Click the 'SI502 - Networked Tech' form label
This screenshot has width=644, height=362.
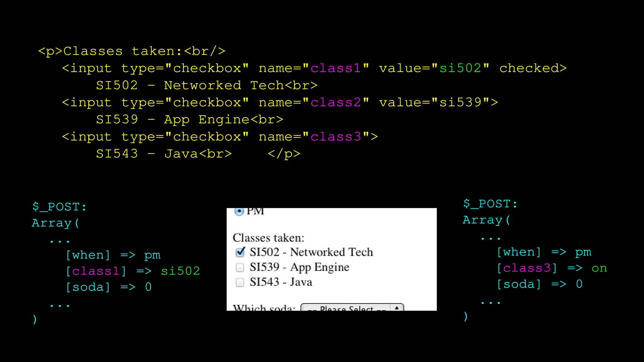pyautogui.click(x=311, y=252)
